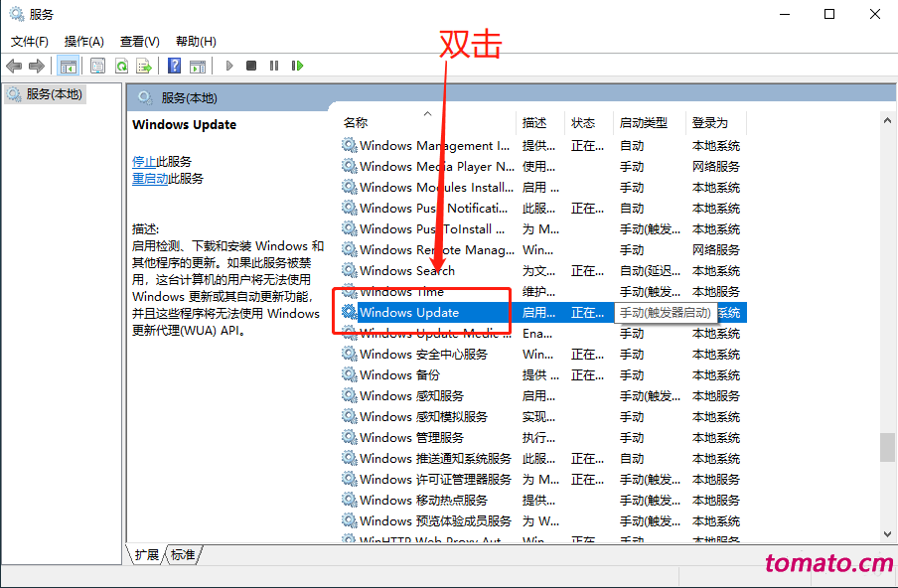This screenshot has height=588, width=898.
Task: Click 网络服务 logon for Windows Media Player
Action: [716, 167]
